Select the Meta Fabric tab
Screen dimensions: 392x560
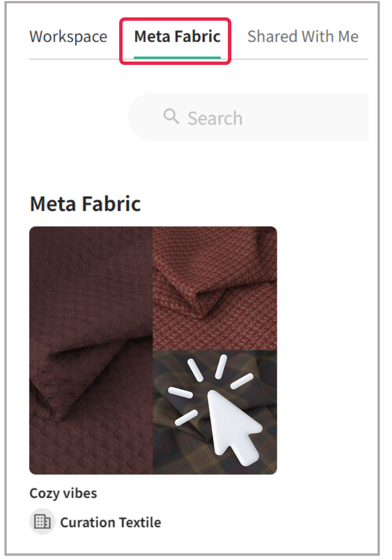tap(177, 36)
